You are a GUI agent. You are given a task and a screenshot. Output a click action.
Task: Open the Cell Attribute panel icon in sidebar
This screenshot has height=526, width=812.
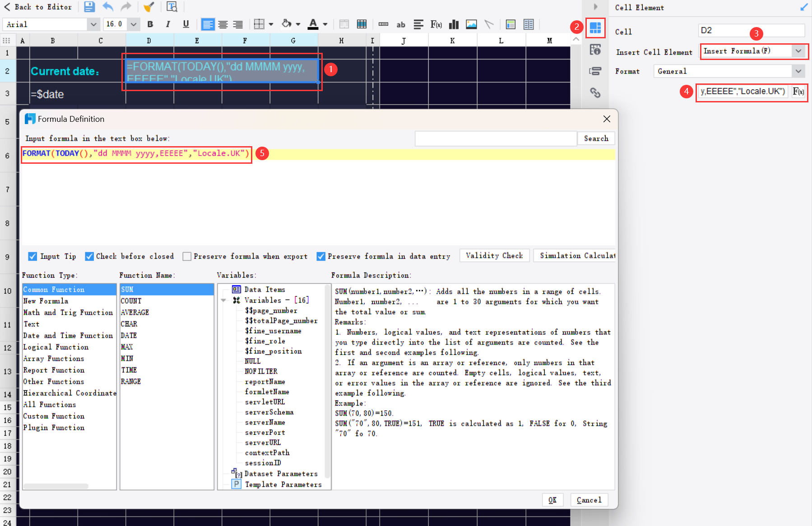(595, 50)
